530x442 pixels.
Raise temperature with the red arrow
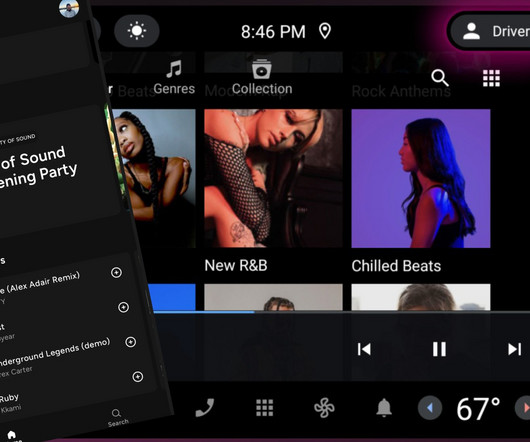coord(523,408)
